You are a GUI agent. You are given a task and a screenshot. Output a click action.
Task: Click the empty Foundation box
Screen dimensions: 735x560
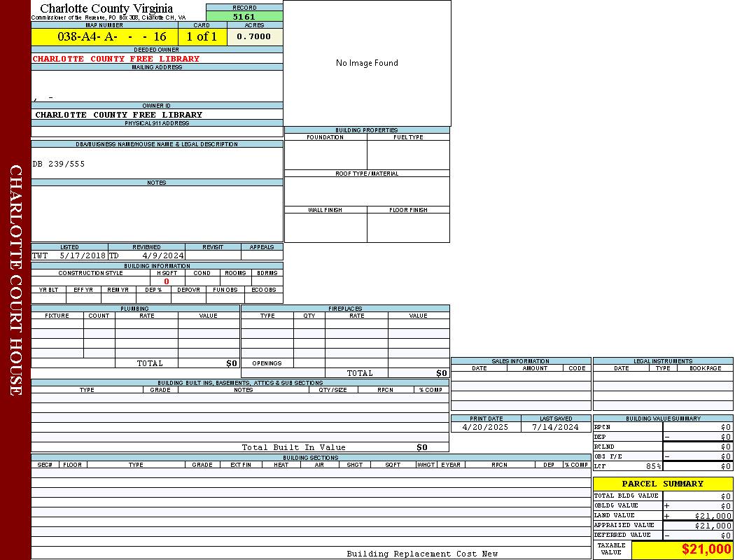[x=325, y=155]
